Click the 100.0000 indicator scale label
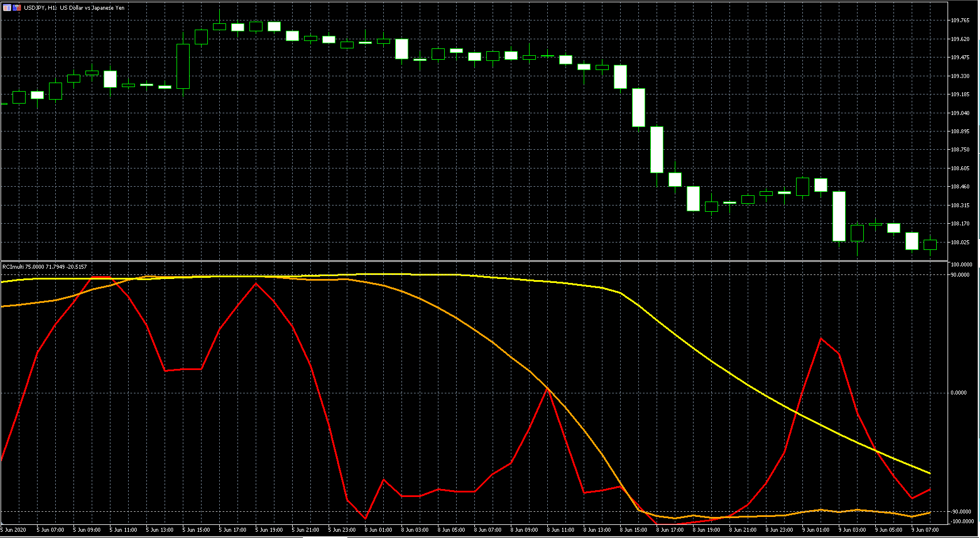 [x=961, y=265]
